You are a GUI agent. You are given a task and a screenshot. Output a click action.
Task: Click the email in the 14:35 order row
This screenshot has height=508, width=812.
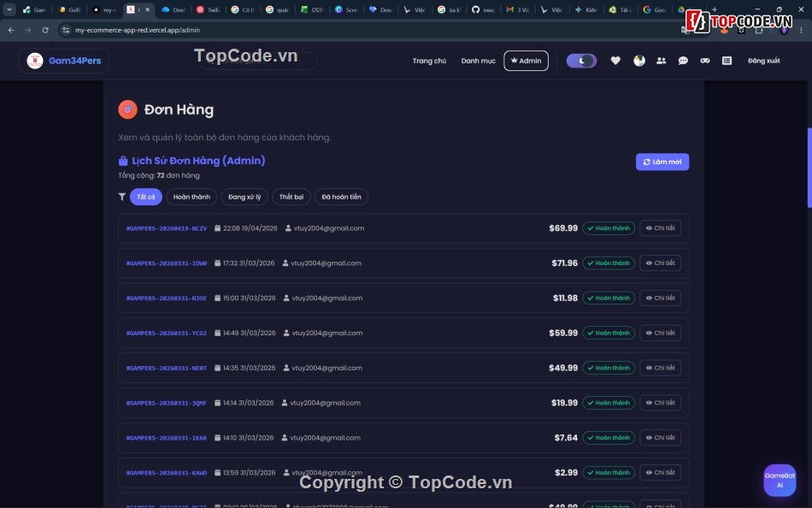tap(327, 368)
